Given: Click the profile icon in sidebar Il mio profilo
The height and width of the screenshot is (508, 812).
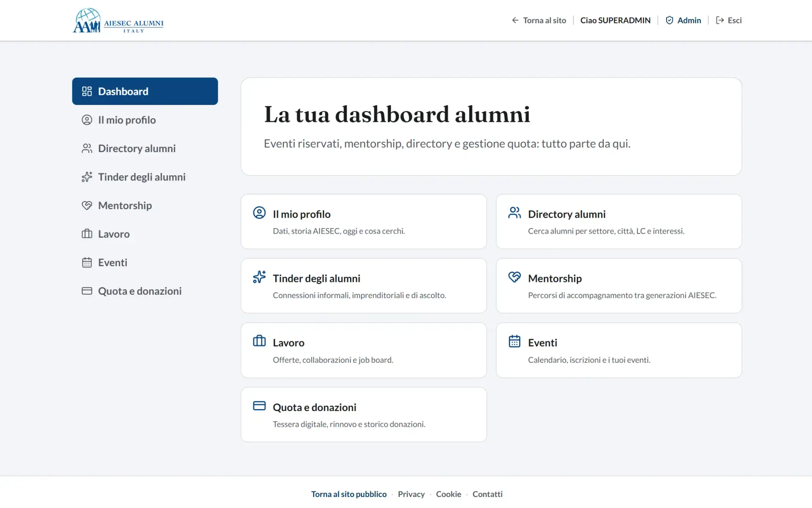Looking at the screenshot, I should (87, 120).
